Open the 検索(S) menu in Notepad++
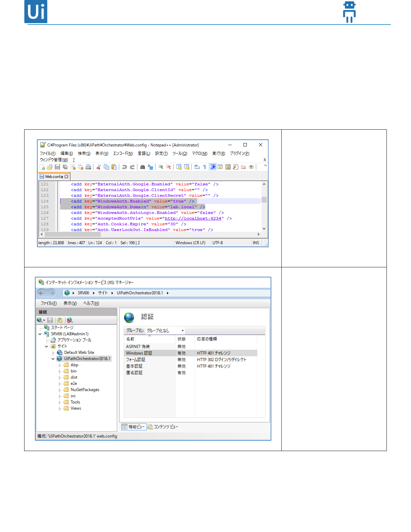Image resolution: width=411 pixels, height=532 pixels. tap(84, 153)
